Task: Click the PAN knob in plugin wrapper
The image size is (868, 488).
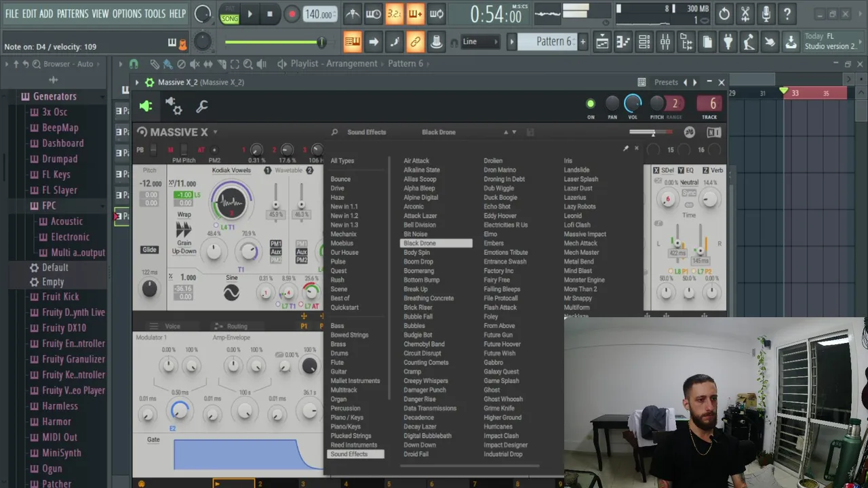Action: [x=612, y=103]
